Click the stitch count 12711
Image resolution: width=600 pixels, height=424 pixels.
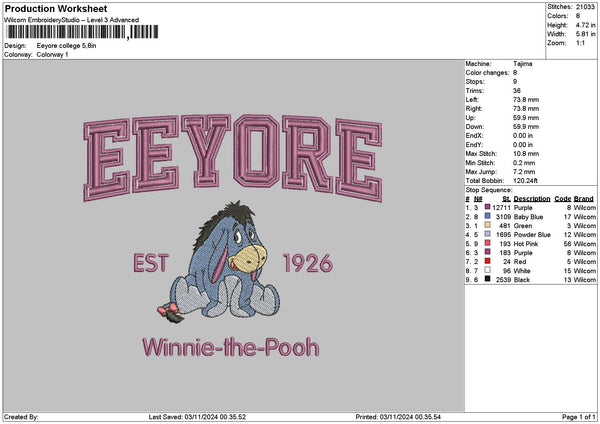tap(502, 207)
